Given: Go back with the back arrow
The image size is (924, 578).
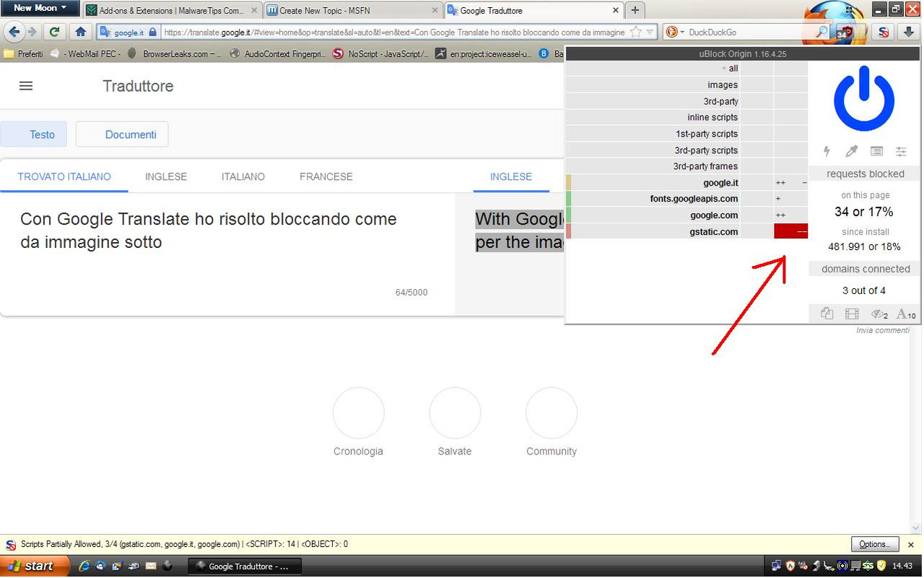Looking at the screenshot, I should [x=14, y=32].
